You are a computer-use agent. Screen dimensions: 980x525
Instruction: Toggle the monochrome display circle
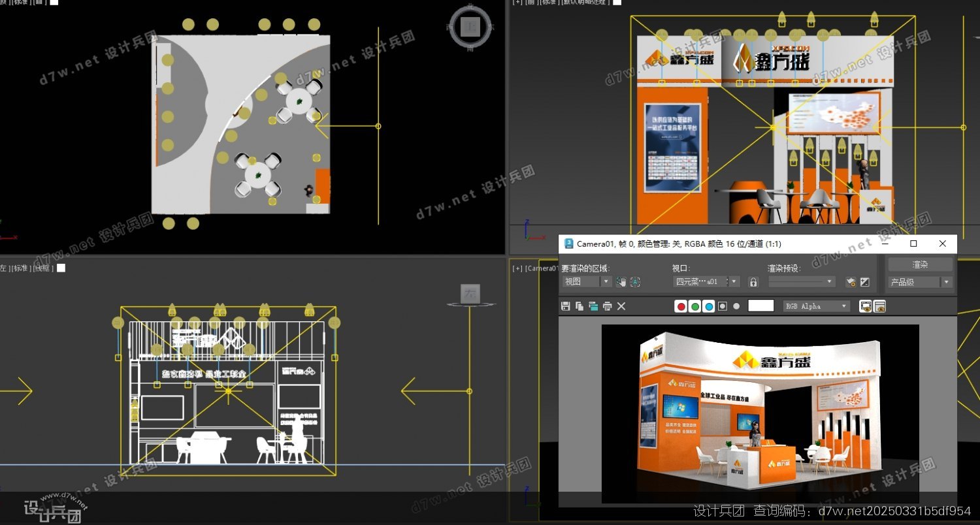point(736,306)
